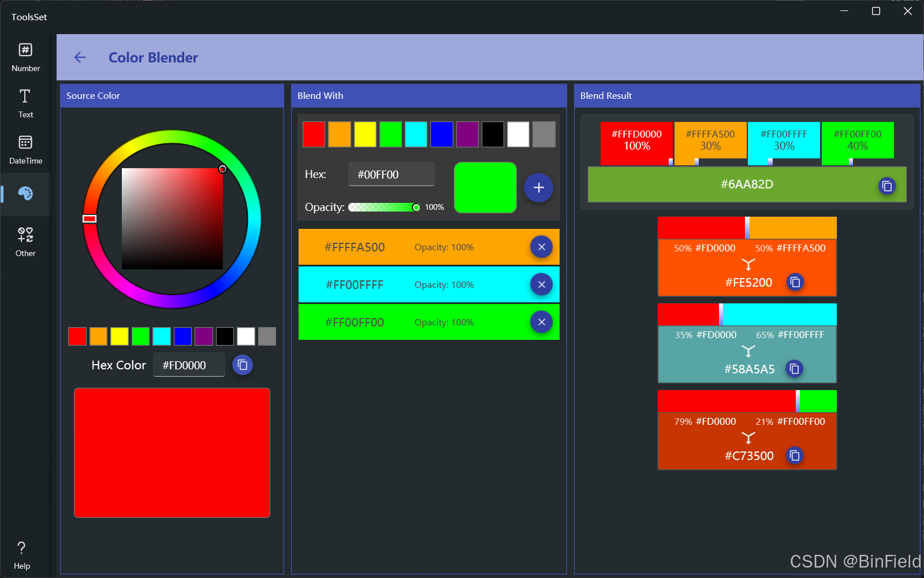Remove the #FFFFA500 blend color
Image resolution: width=924 pixels, height=578 pixels.
(542, 247)
